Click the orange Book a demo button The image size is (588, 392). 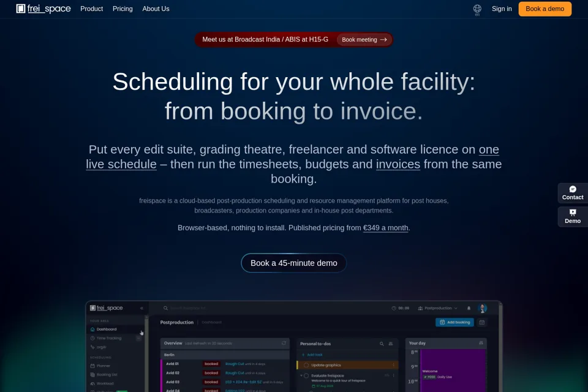(x=545, y=9)
